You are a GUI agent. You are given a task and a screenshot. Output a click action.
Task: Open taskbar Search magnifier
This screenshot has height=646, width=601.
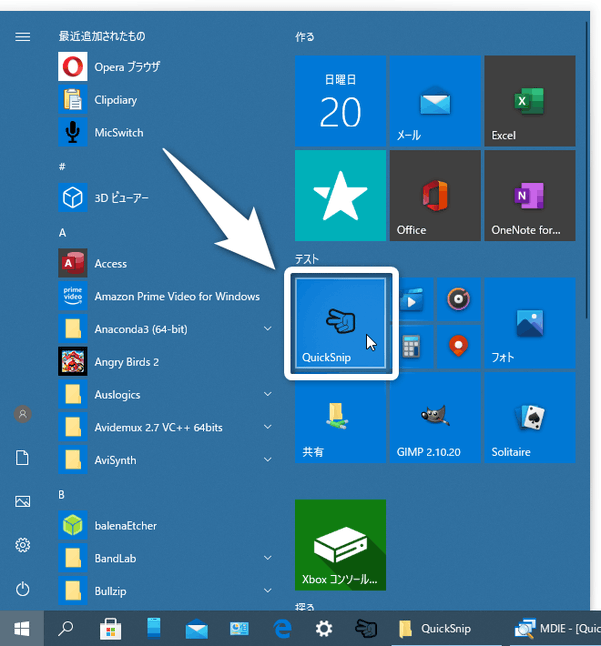coord(65,629)
